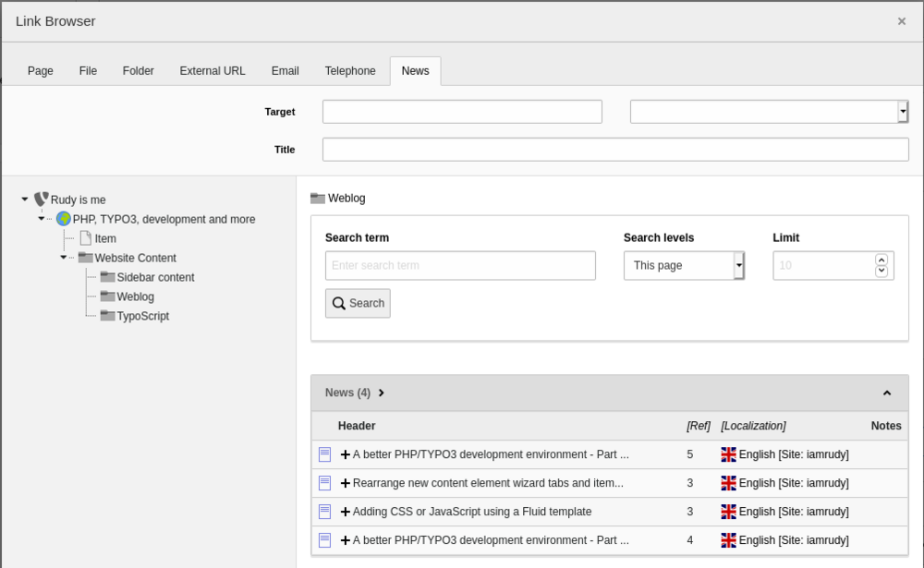Click the UK flag in Adding CSS row
The width and height of the screenshot is (924, 568).
coord(728,512)
